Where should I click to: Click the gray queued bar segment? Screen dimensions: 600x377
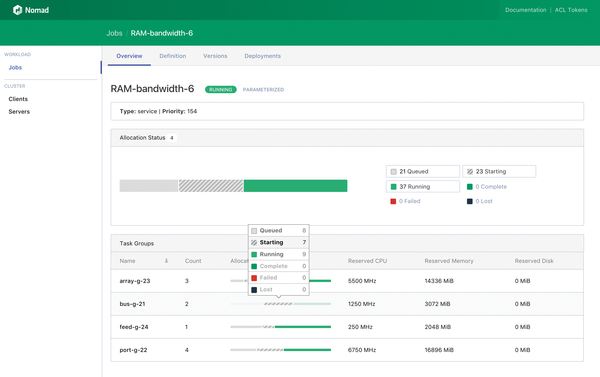[x=149, y=186]
